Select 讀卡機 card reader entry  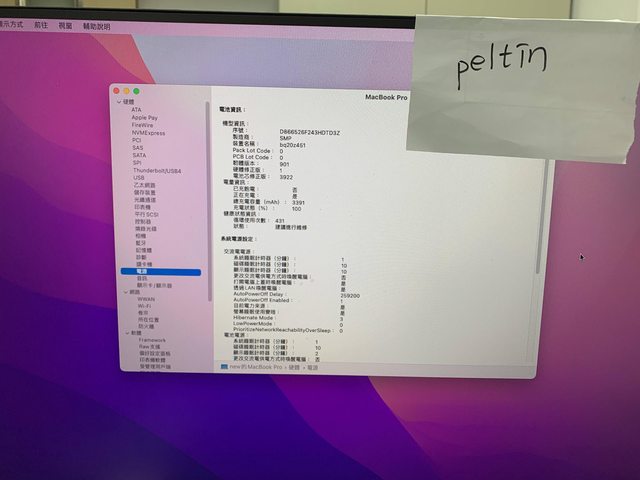[144, 265]
